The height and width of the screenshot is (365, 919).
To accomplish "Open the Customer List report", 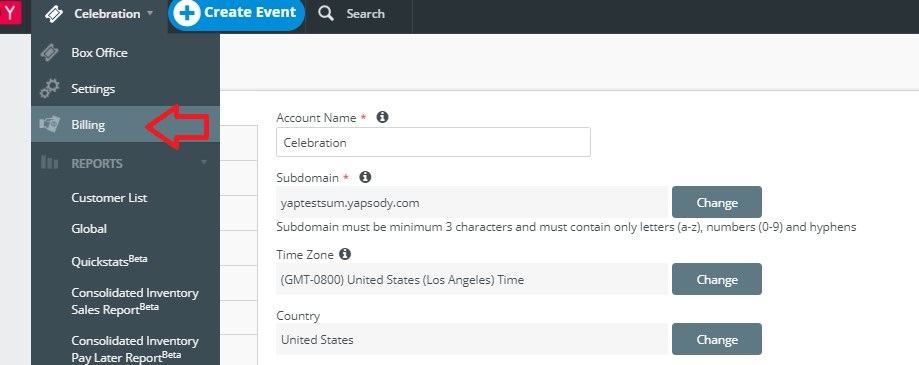I will click(x=109, y=197).
